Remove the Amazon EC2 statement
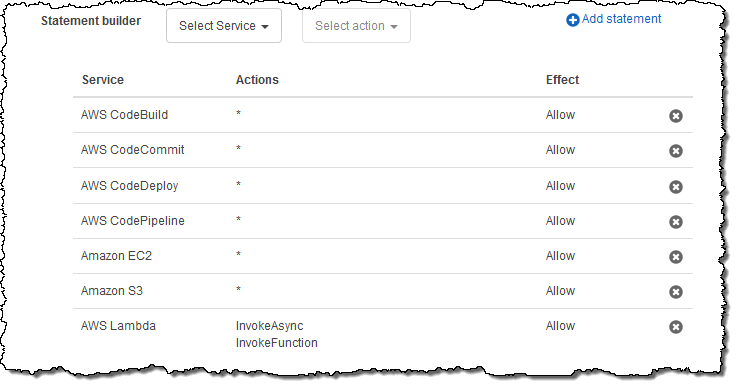 tap(675, 257)
